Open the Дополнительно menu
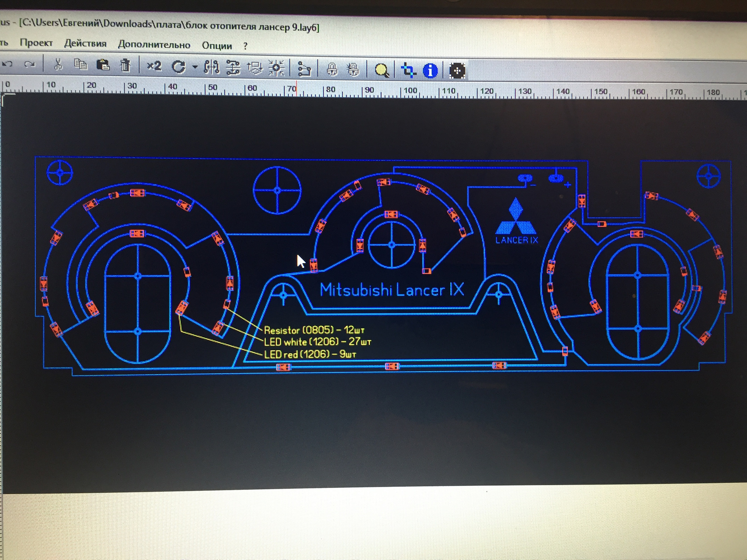747x560 pixels. pyautogui.click(x=154, y=45)
